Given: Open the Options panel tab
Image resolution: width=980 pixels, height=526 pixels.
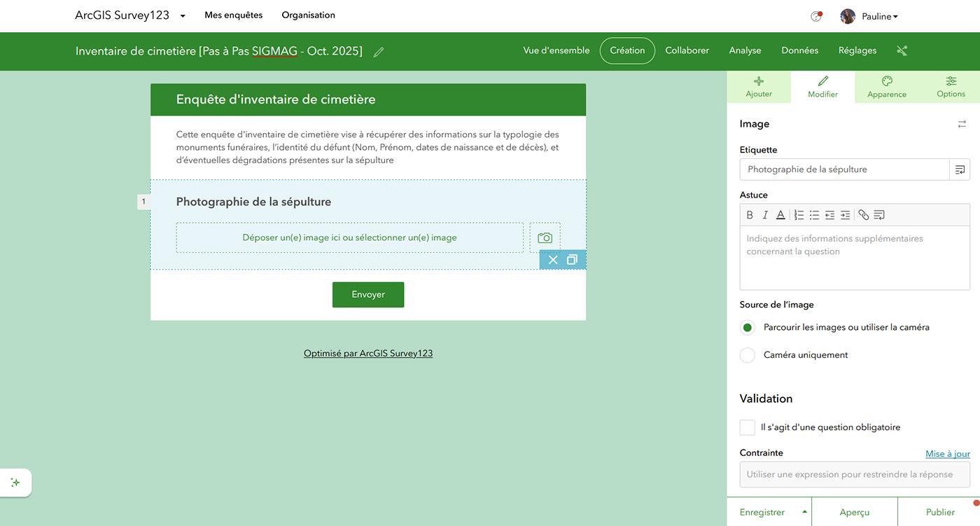Looking at the screenshot, I should (x=951, y=87).
